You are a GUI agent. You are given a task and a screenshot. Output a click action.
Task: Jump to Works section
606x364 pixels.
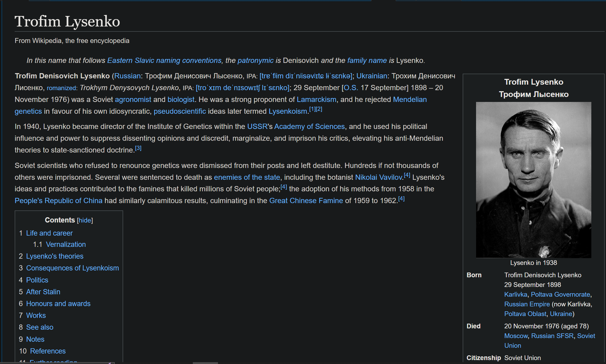[36, 316]
